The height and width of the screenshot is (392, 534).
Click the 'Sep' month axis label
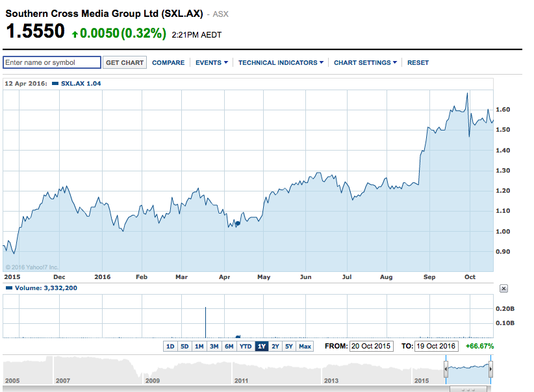coord(429,277)
